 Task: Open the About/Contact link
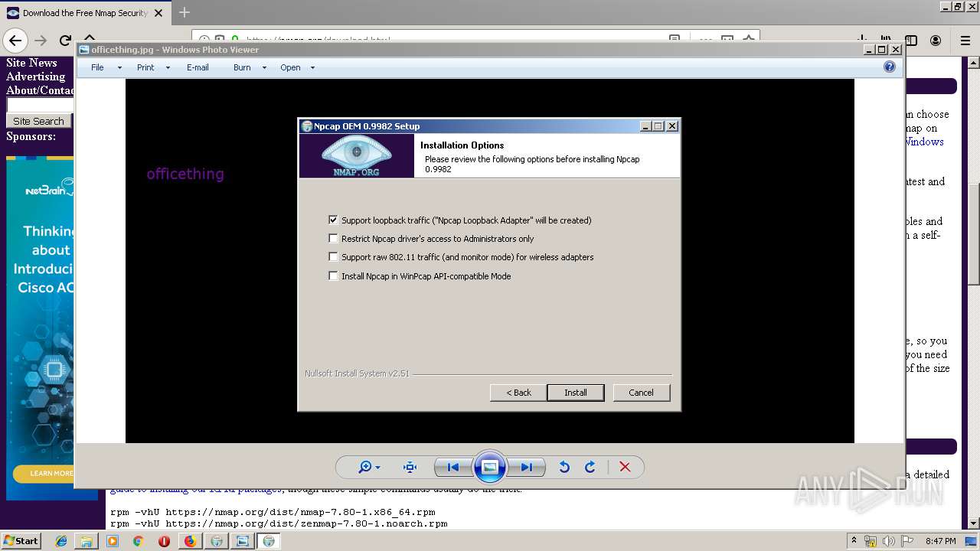click(40, 90)
